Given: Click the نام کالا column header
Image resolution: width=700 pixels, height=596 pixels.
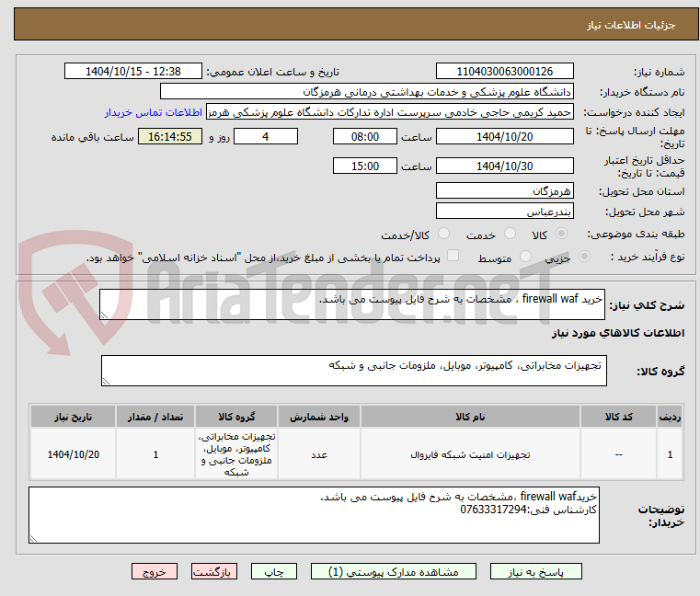Looking at the screenshot, I should [470, 417].
